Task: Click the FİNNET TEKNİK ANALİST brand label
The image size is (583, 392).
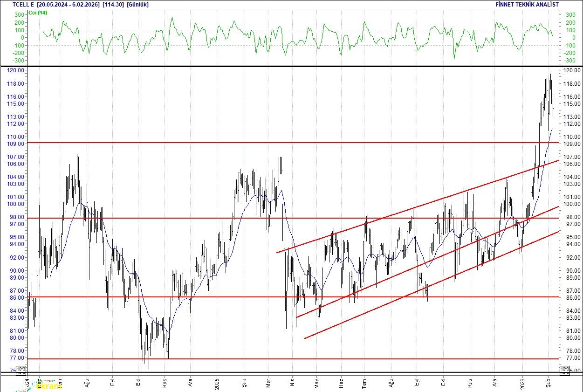Action: pos(527,4)
